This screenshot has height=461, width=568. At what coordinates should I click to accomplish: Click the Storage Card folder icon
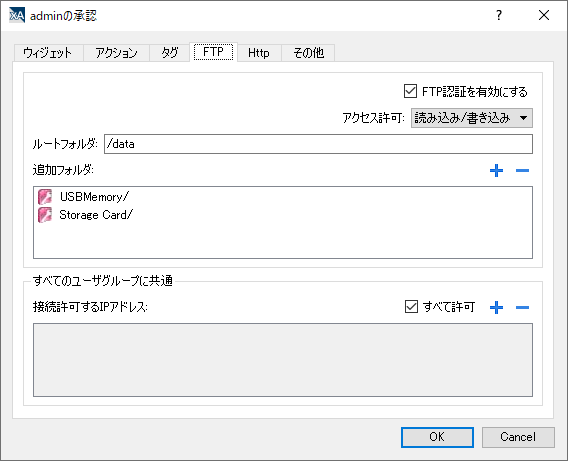(x=45, y=215)
